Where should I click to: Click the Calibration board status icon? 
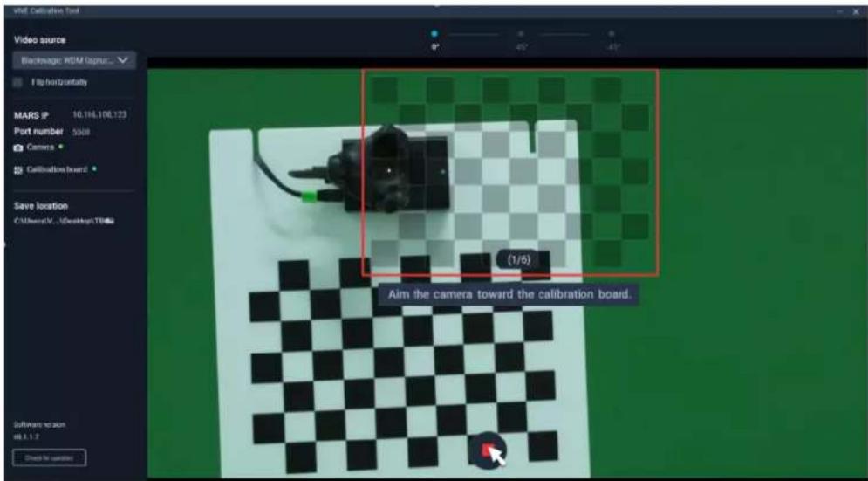pyautogui.click(x=18, y=169)
